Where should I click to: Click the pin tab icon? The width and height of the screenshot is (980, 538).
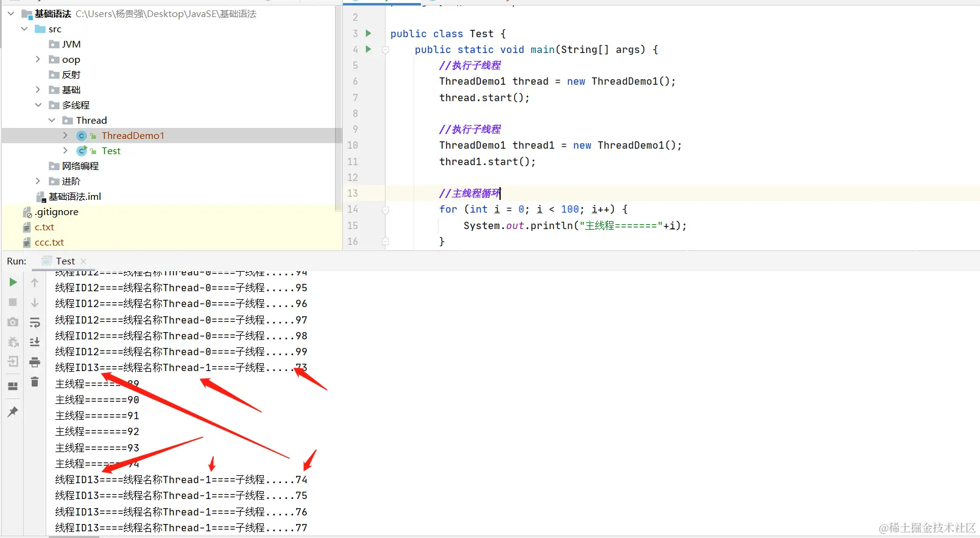coord(13,412)
